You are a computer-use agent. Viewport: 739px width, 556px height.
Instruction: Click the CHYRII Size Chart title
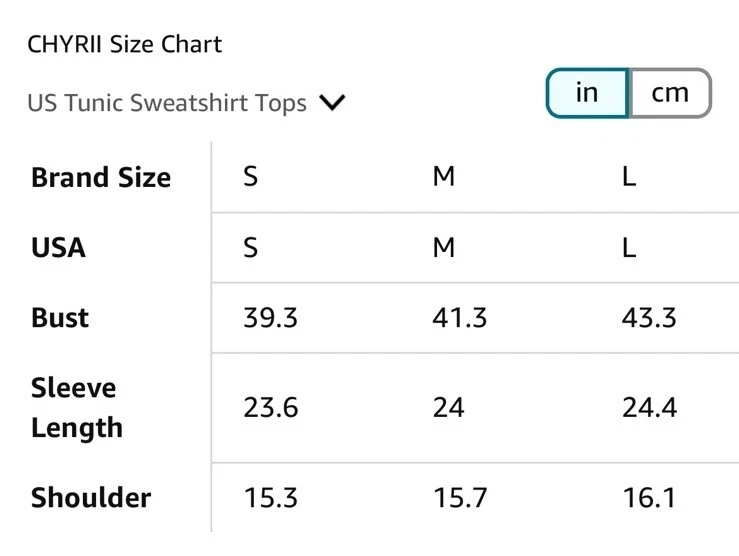pos(125,45)
